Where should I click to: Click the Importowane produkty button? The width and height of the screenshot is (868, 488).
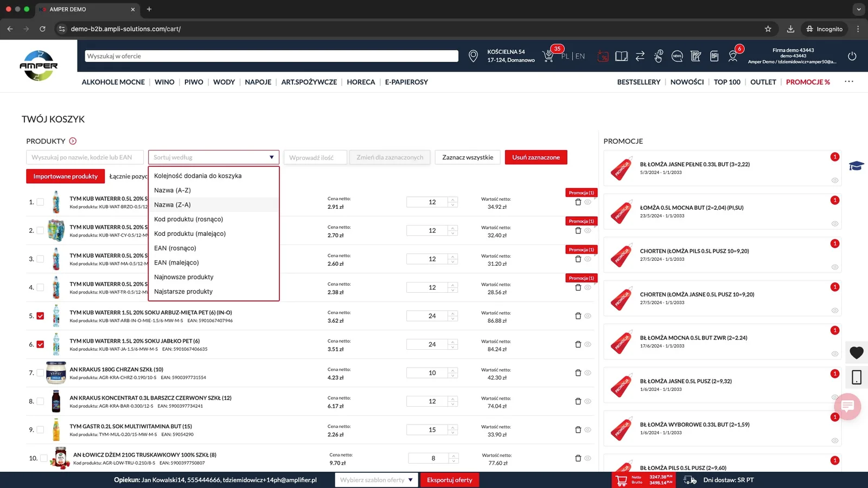tap(66, 176)
